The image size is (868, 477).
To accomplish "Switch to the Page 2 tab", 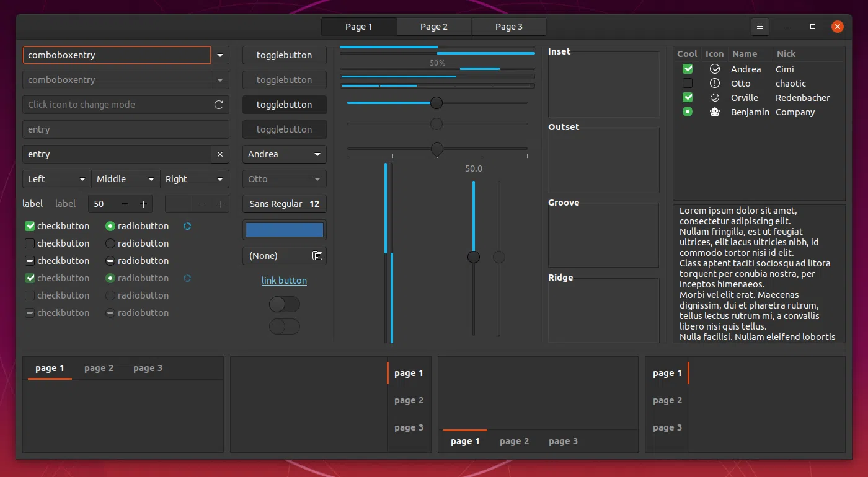I will tap(434, 27).
